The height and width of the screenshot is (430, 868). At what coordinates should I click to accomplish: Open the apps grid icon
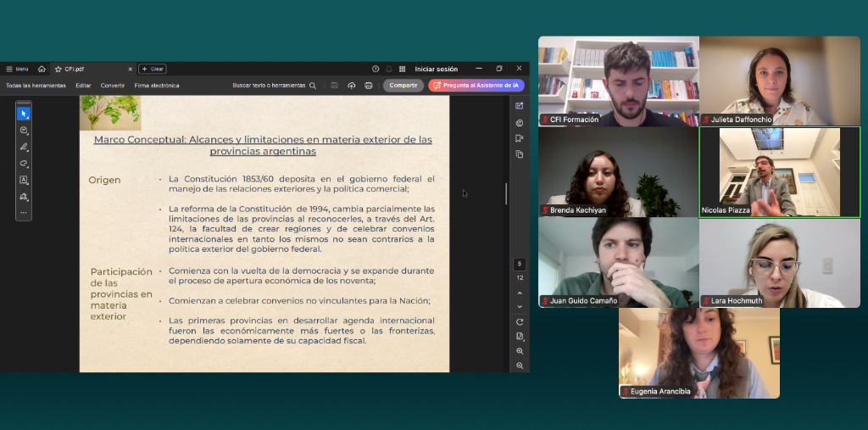coord(403,69)
